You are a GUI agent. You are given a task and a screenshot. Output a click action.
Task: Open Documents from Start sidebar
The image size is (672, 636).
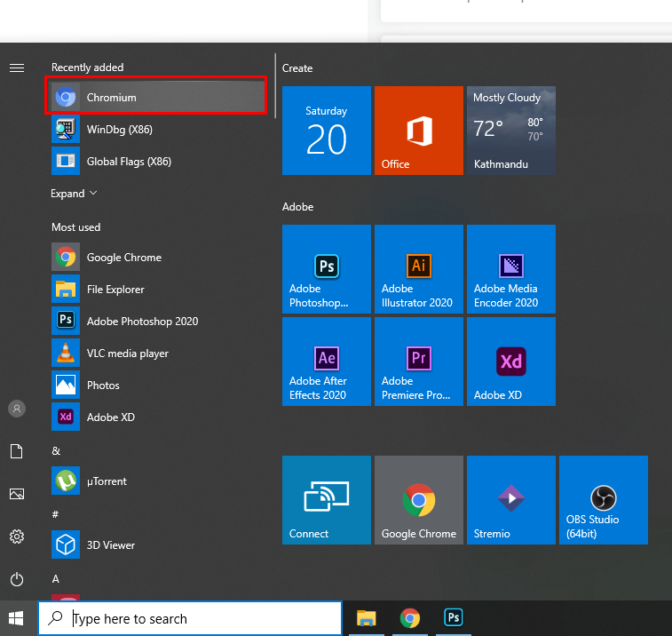point(17,451)
